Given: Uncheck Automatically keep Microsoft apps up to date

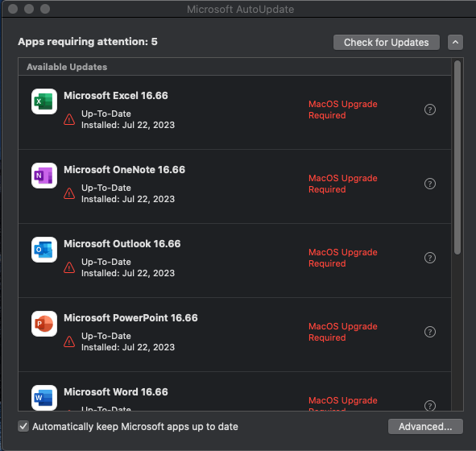Looking at the screenshot, I should (23, 426).
